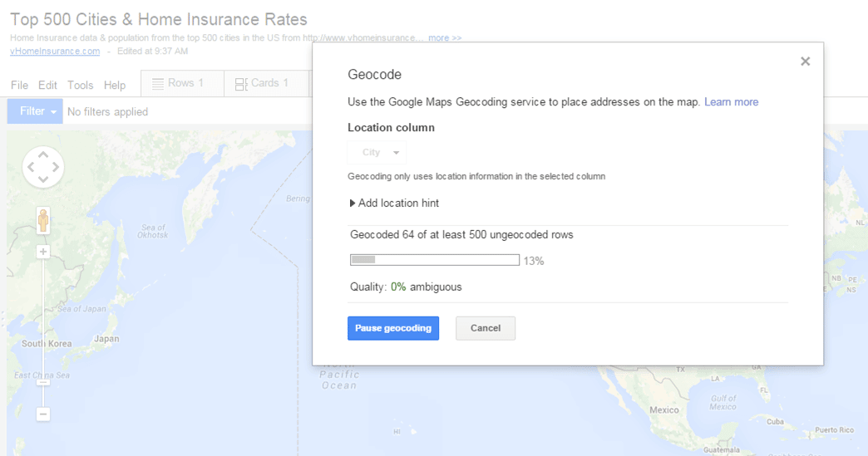The height and width of the screenshot is (456, 868).
Task: Pan the map up with the arrow
Action: click(x=43, y=154)
